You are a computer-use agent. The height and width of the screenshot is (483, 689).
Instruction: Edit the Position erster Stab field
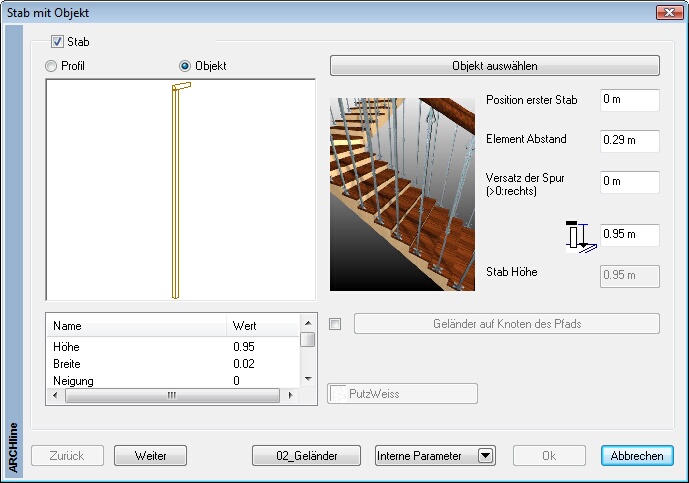pyautogui.click(x=630, y=100)
